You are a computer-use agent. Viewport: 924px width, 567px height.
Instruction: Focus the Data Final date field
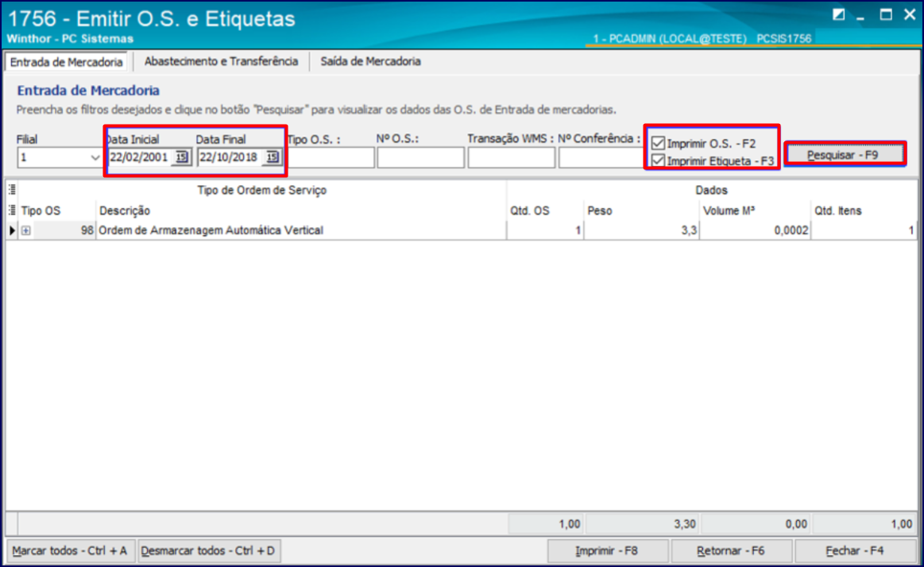coord(230,157)
